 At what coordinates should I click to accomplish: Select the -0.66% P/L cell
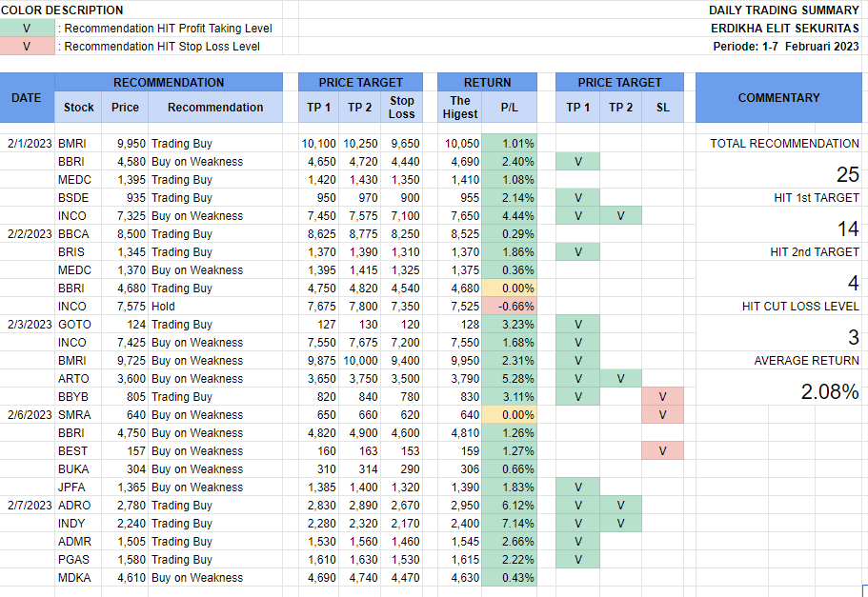[510, 307]
